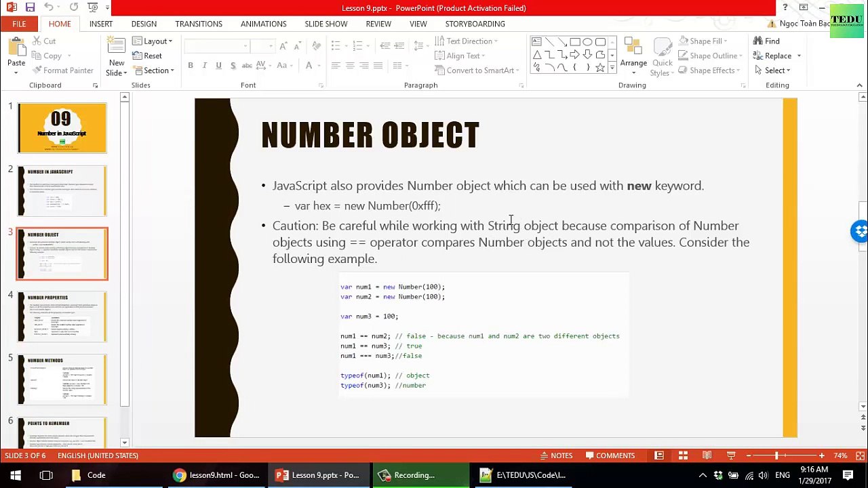Toggle Bold formatting
This screenshot has height=488, width=868.
pos(191,66)
